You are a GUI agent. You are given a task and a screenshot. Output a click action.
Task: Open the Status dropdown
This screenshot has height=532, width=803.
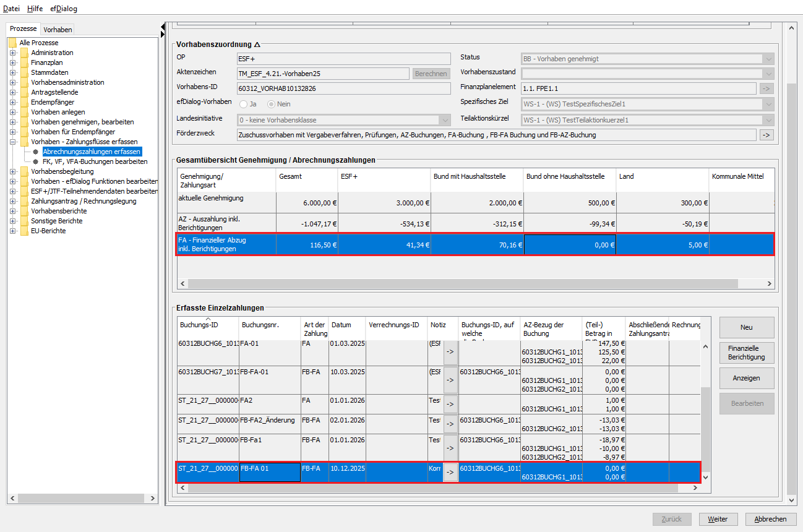(768, 59)
